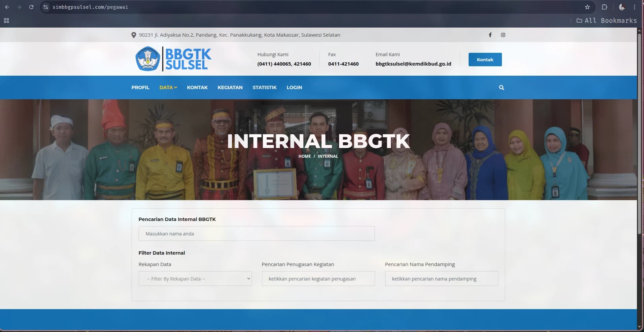The image size is (644, 332).
Task: Open the browser three-dot menu
Action: pos(635,7)
